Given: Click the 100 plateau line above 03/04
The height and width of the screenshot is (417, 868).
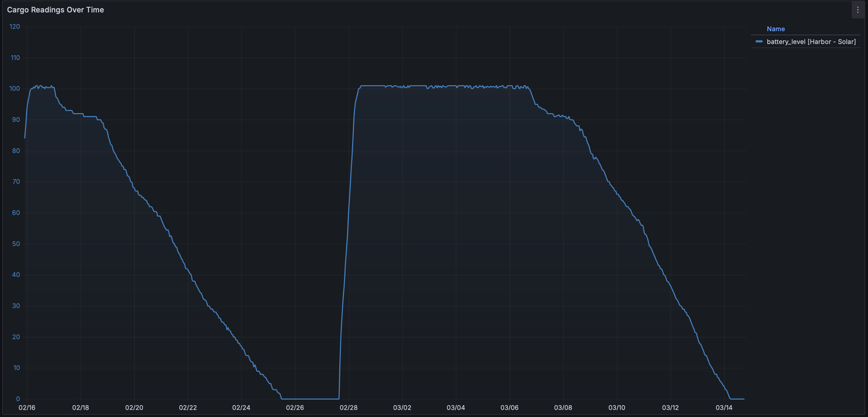Looking at the screenshot, I should click(456, 86).
